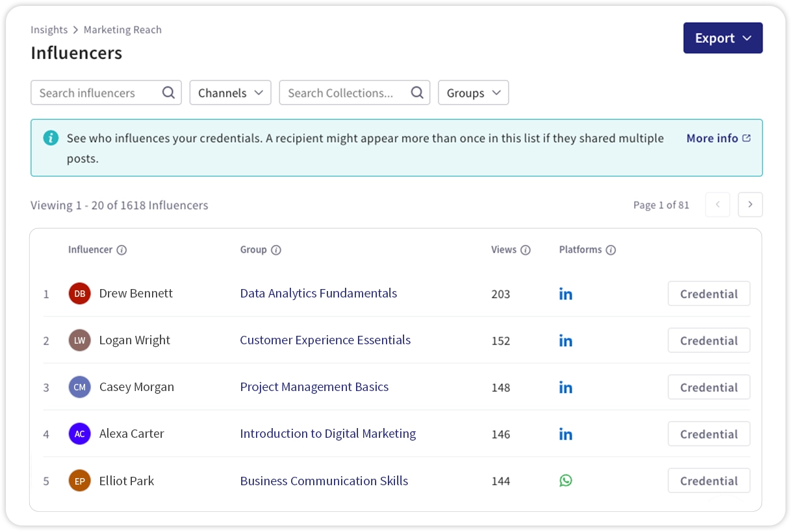
Task: Click the info icon beside Influencer header
Action: [x=121, y=250]
